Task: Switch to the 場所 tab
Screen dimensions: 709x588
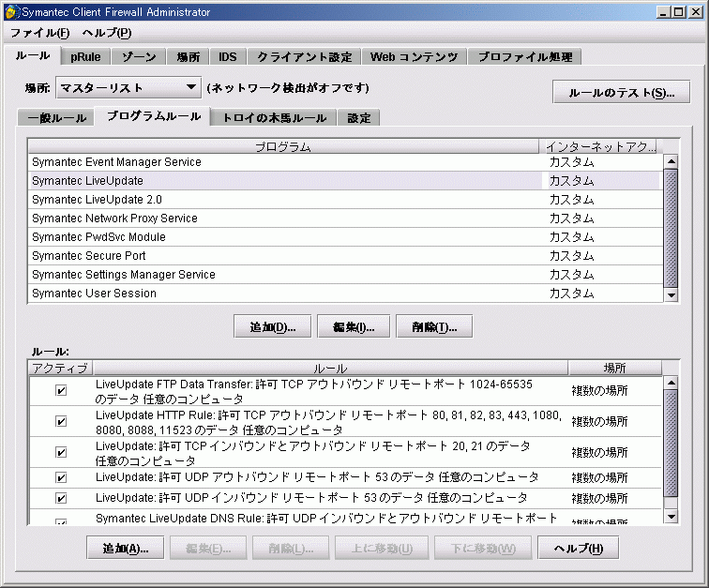Action: click(x=189, y=57)
